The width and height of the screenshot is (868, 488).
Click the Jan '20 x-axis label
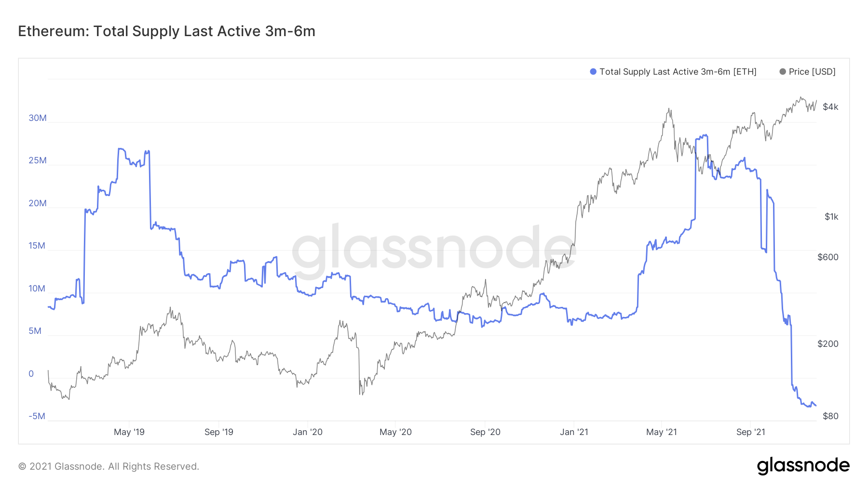point(308,432)
